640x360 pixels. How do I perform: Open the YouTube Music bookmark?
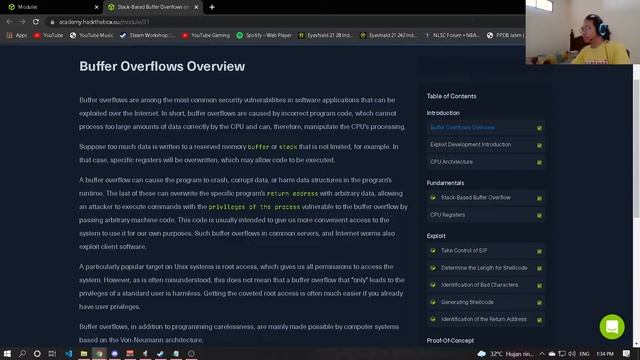(x=91, y=36)
